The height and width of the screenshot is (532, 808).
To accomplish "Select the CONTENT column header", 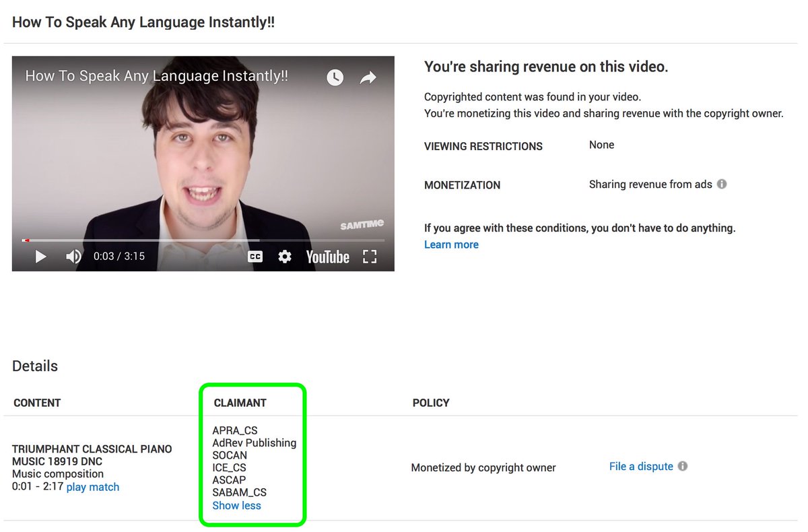I will [x=37, y=403].
